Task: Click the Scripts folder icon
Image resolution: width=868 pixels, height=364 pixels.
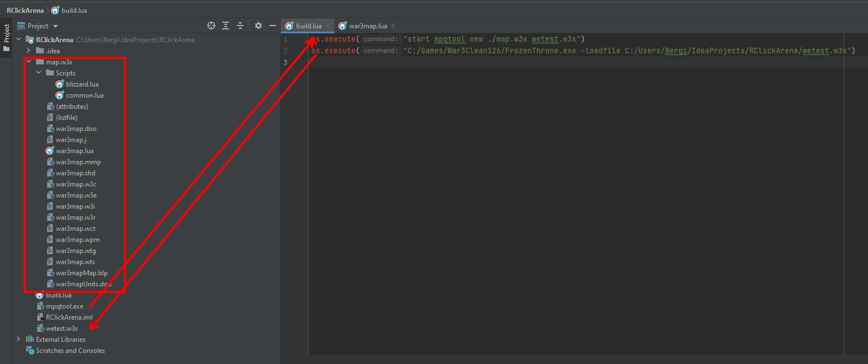Action: pyautogui.click(x=50, y=73)
